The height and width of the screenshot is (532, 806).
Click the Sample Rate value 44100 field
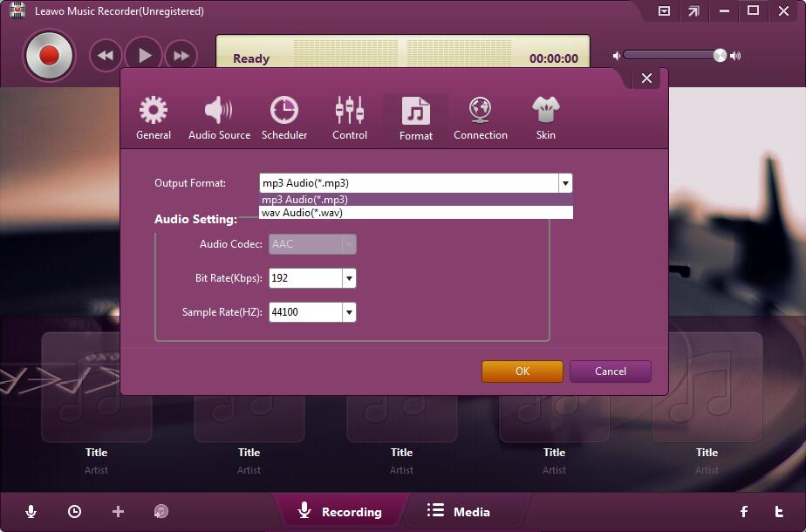[x=306, y=312]
